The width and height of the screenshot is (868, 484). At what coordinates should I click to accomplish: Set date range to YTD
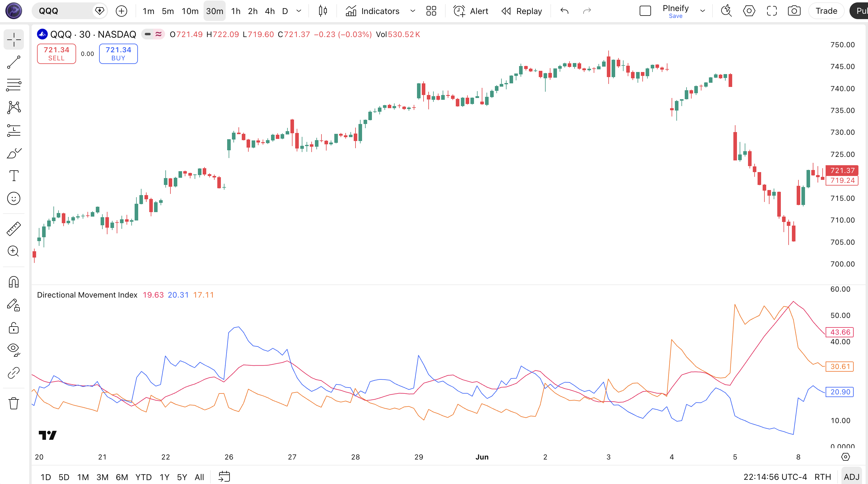tap(144, 477)
